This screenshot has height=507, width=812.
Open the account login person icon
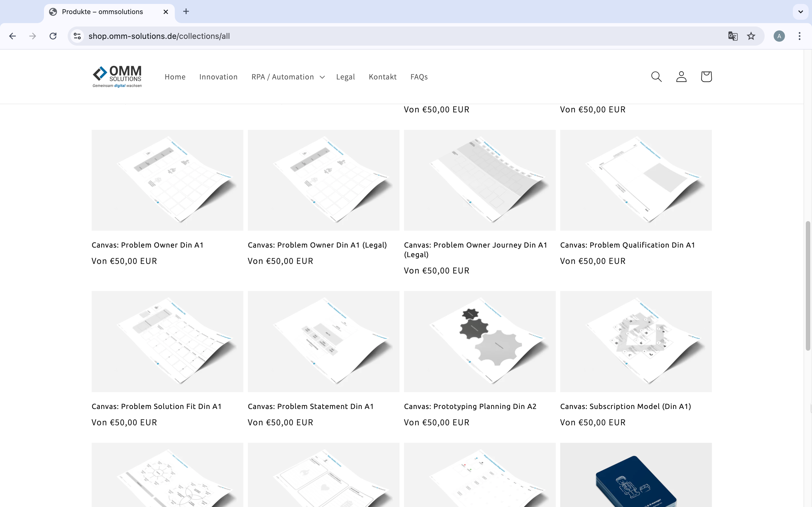pos(681,77)
